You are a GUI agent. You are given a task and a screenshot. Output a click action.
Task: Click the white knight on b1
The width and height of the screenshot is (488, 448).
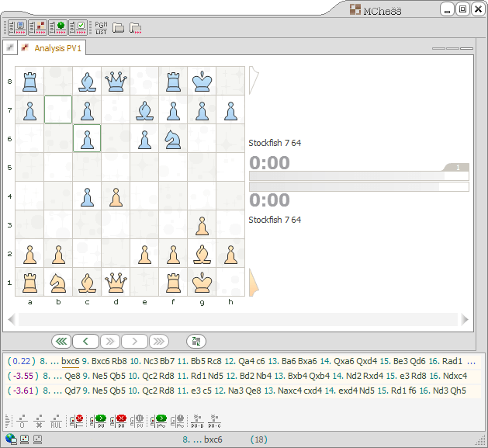[58, 283]
